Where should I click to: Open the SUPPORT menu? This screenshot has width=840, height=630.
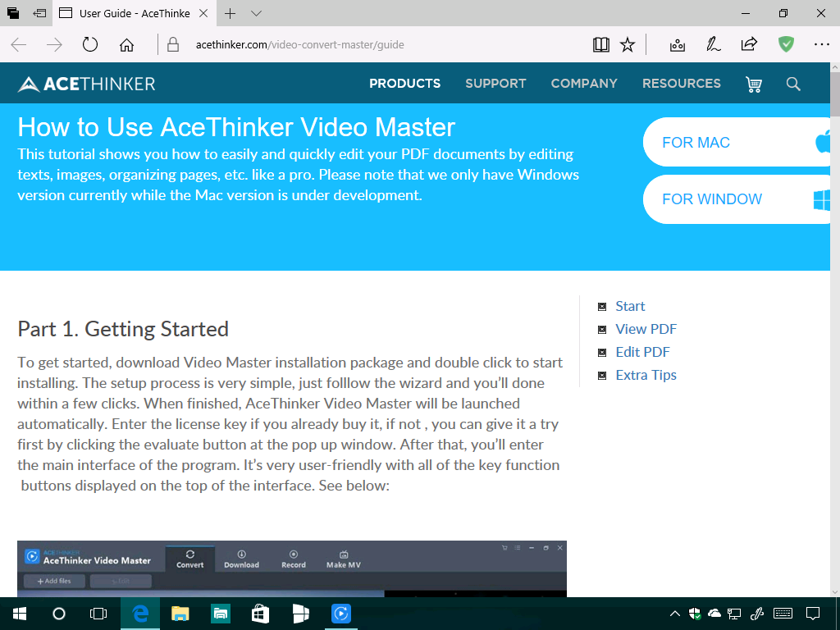(495, 84)
